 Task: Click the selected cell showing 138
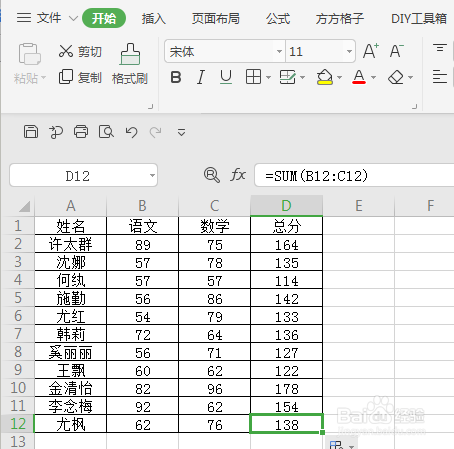286,424
